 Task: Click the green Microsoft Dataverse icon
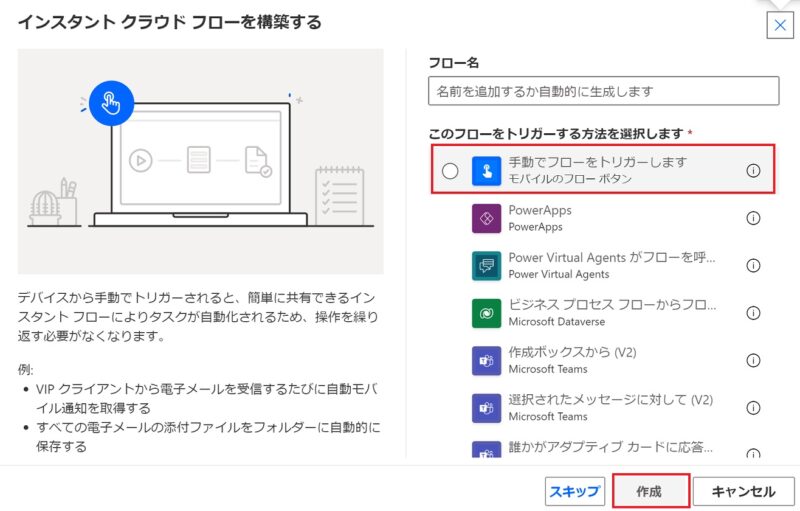[x=487, y=313]
